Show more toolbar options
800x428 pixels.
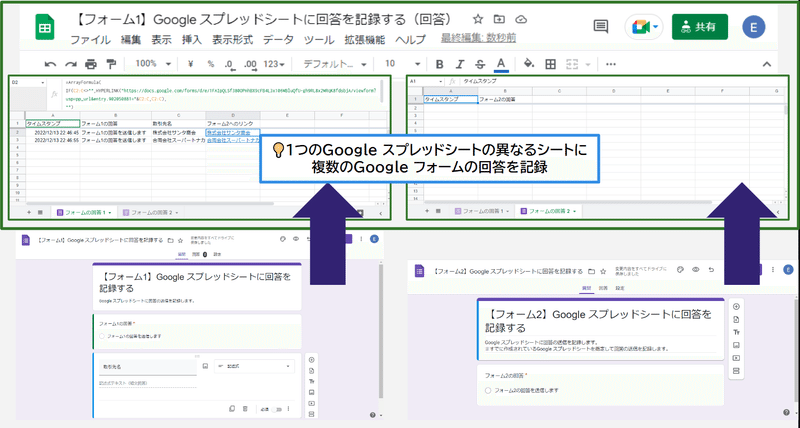611,64
